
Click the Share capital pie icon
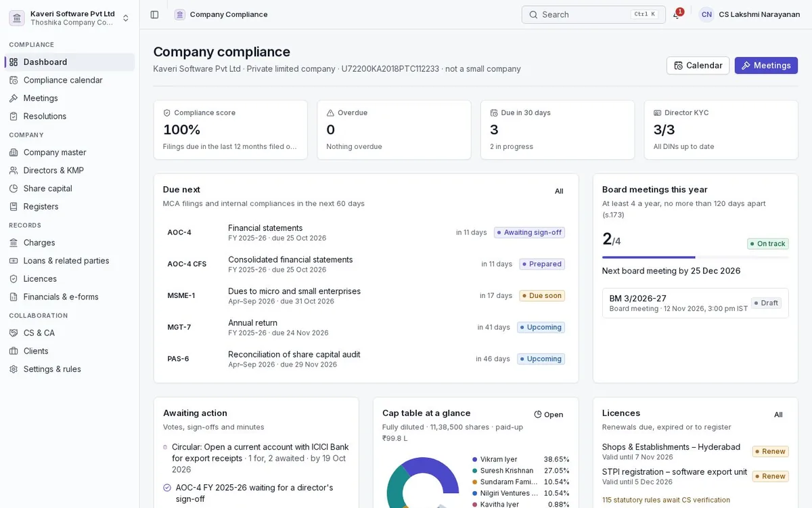tap(14, 188)
